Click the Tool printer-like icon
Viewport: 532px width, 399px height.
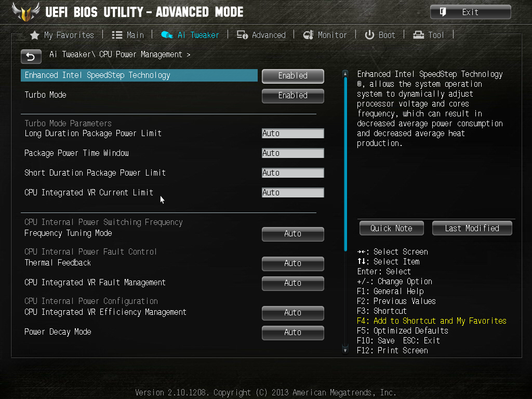(419, 35)
